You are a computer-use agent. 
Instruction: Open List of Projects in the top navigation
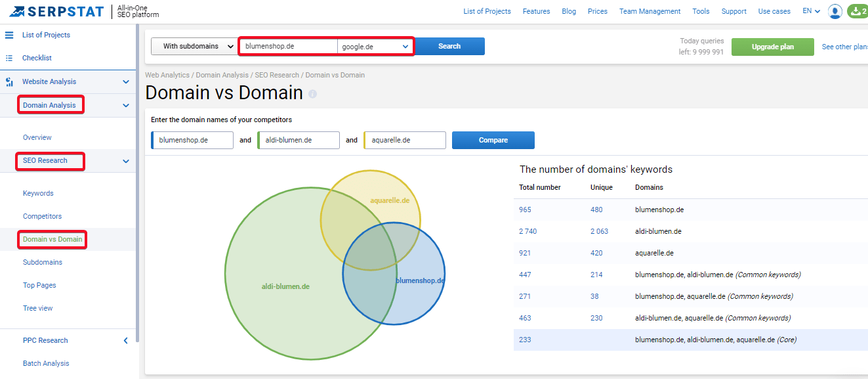point(487,11)
